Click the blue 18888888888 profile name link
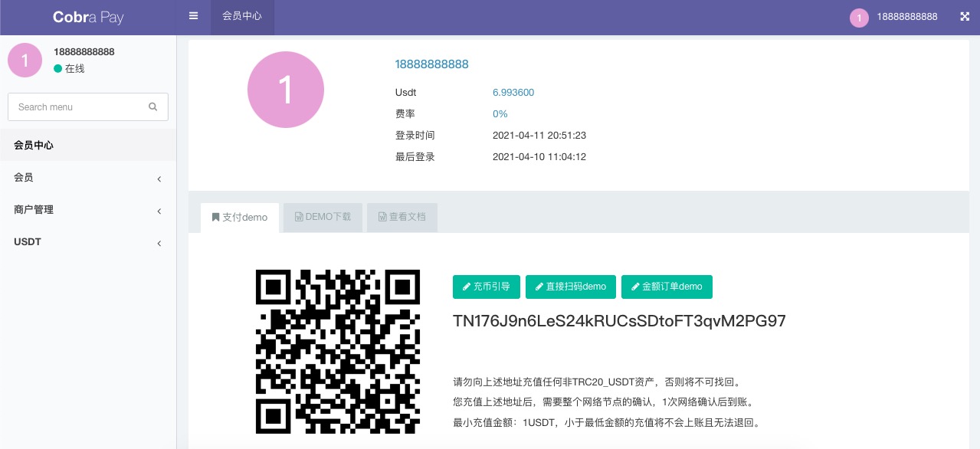Screen dimensions: 980x449 431,64
